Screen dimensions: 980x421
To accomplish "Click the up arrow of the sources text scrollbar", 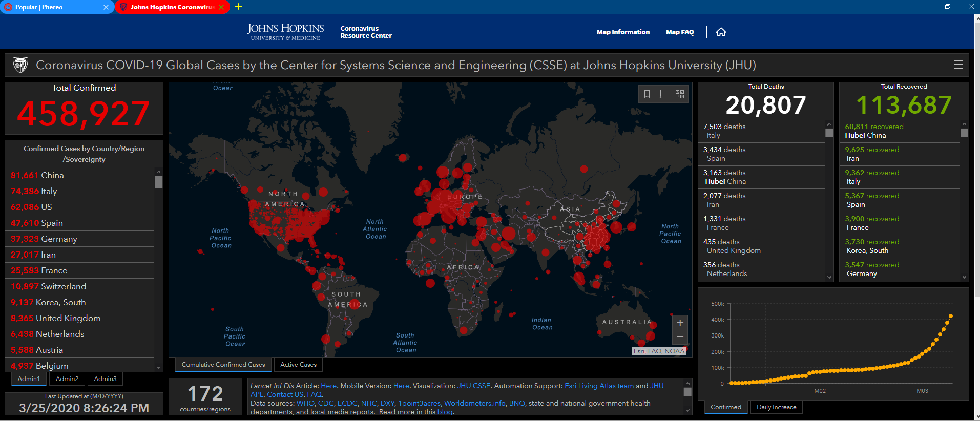I will click(x=687, y=383).
